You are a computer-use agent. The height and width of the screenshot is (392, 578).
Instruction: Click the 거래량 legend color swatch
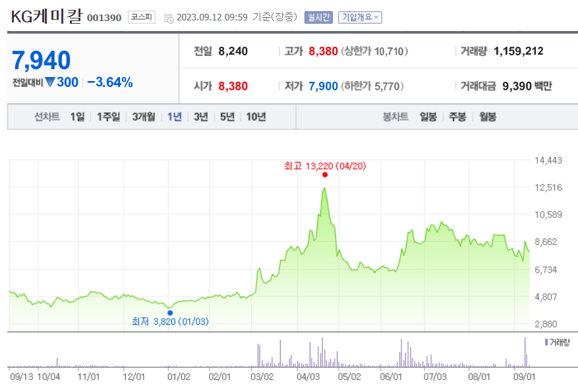[546, 343]
